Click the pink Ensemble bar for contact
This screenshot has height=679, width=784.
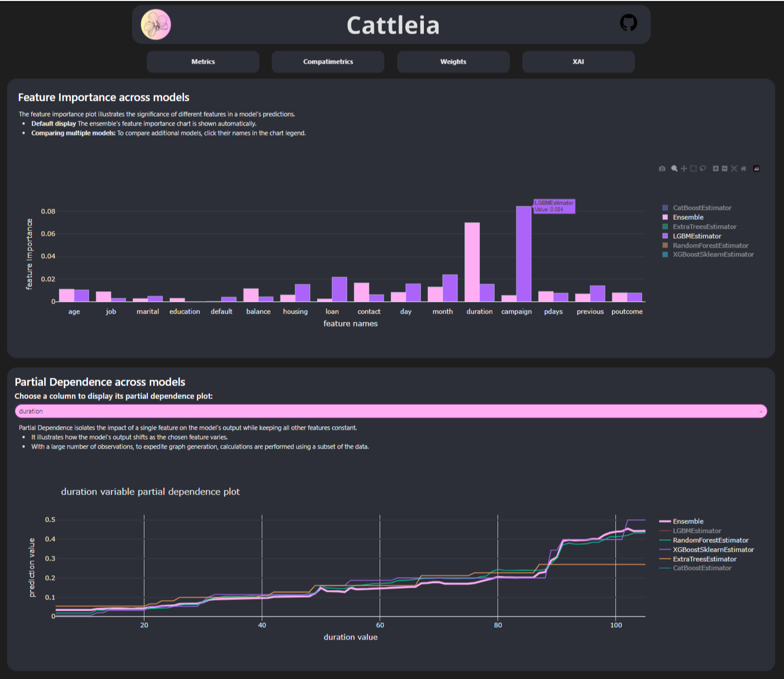click(x=361, y=292)
